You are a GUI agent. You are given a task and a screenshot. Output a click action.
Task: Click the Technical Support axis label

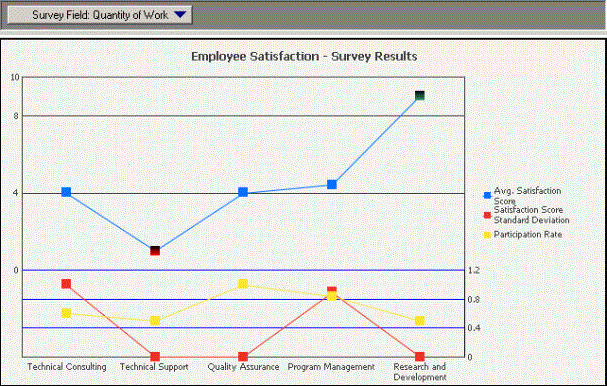154,367
